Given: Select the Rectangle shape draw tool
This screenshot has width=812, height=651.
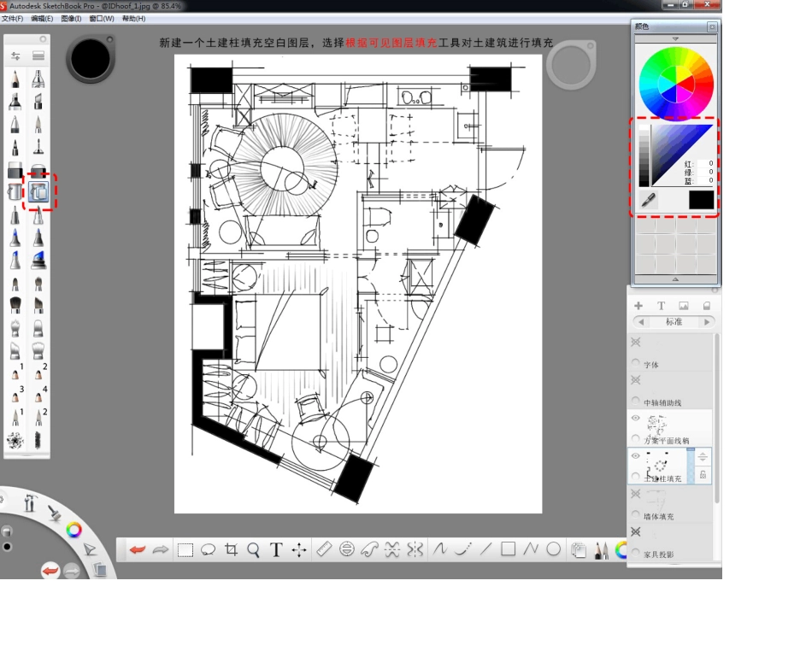Looking at the screenshot, I should click(508, 548).
